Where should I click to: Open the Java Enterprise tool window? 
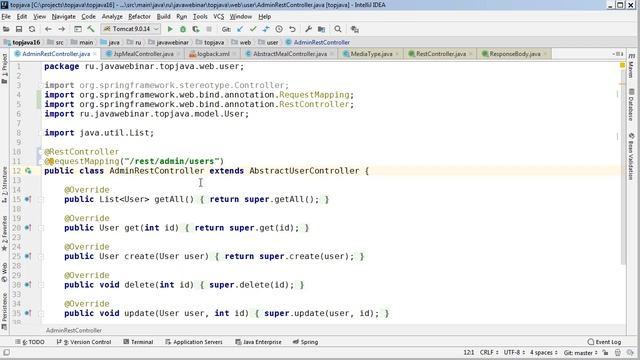click(258, 342)
